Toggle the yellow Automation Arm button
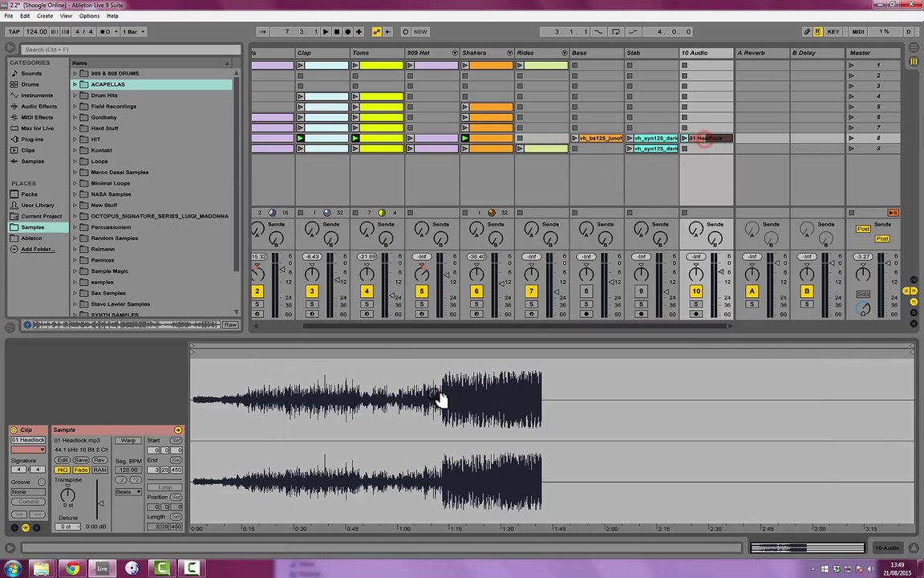This screenshot has width=924, height=578. (x=376, y=32)
